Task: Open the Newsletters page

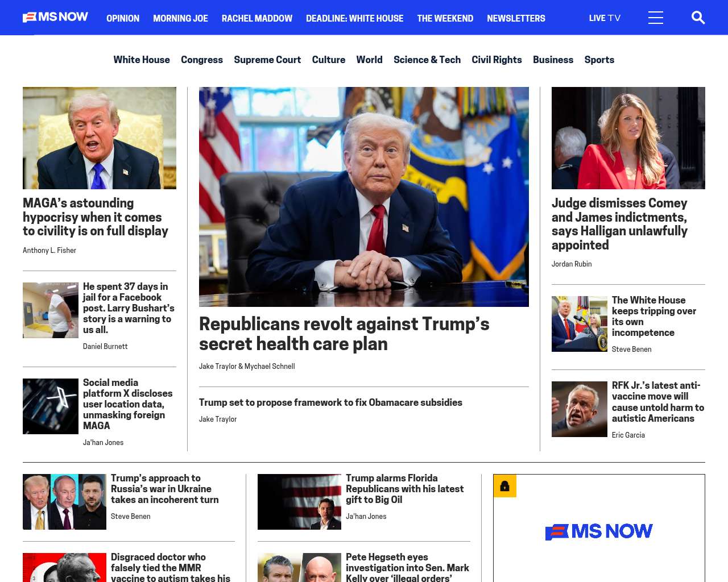Action: [x=516, y=18]
